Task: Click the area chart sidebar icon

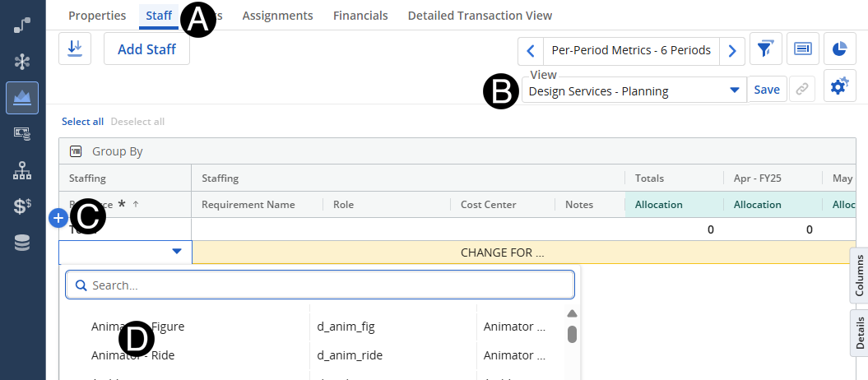Action: [x=22, y=98]
